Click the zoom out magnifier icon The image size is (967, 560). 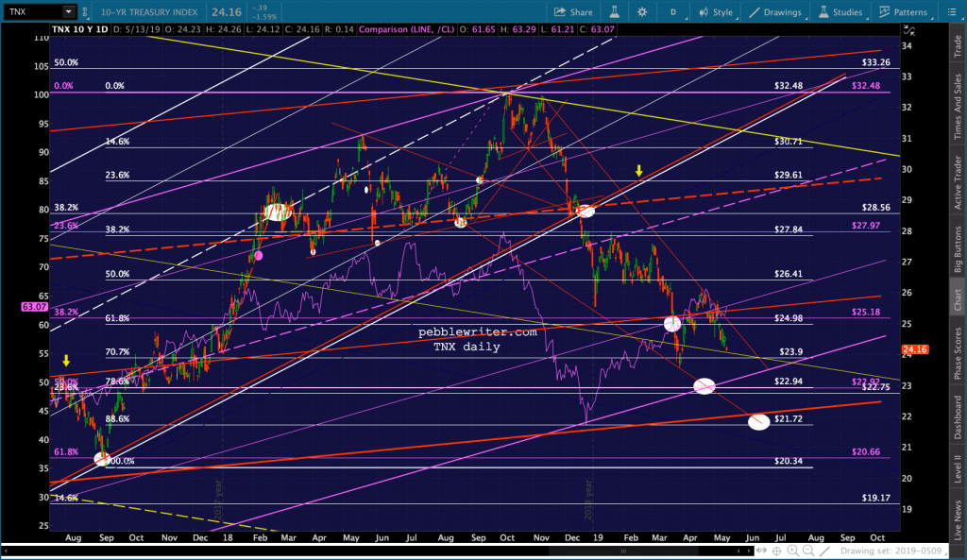pyautogui.click(x=808, y=551)
